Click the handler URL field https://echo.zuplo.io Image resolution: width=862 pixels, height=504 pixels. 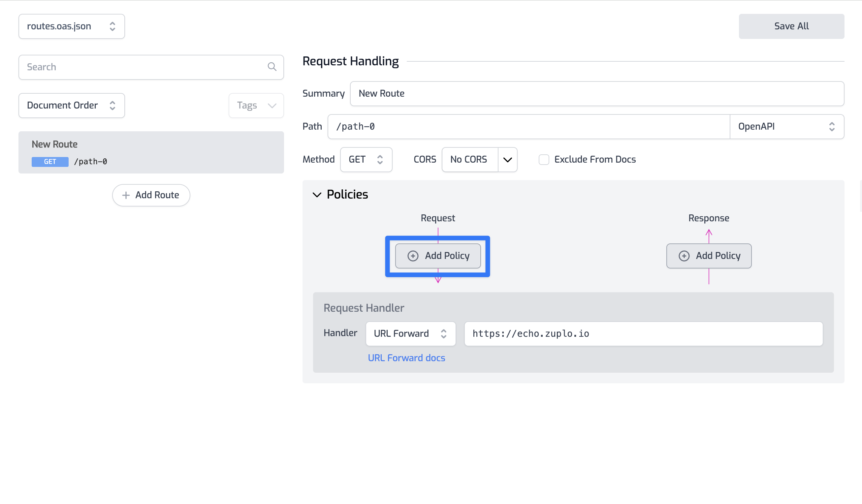click(643, 334)
